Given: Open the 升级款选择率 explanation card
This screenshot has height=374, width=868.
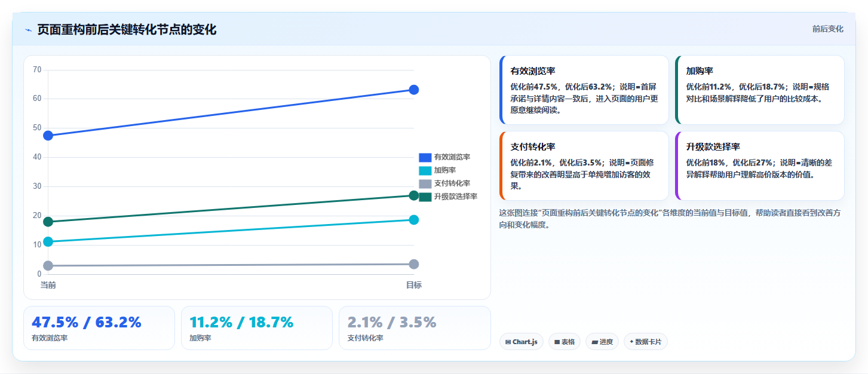Looking at the screenshot, I should (759, 165).
